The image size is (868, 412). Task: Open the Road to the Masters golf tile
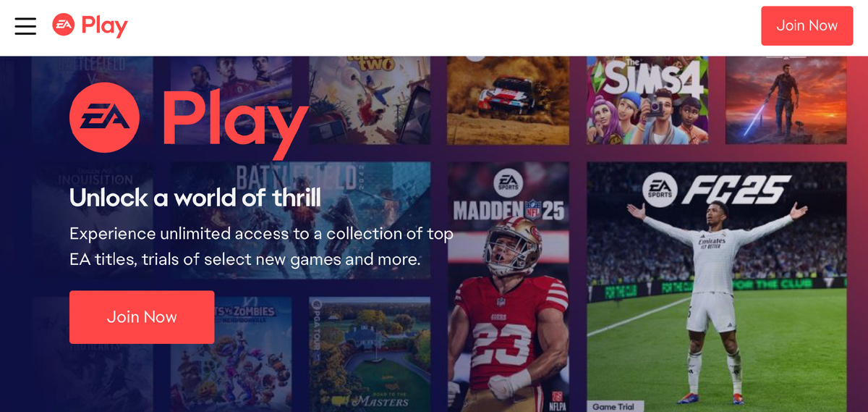point(370,354)
